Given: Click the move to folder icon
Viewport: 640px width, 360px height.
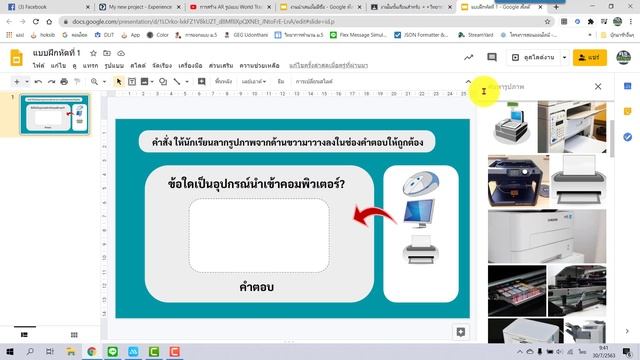Looking at the screenshot, I should pos(107,53).
